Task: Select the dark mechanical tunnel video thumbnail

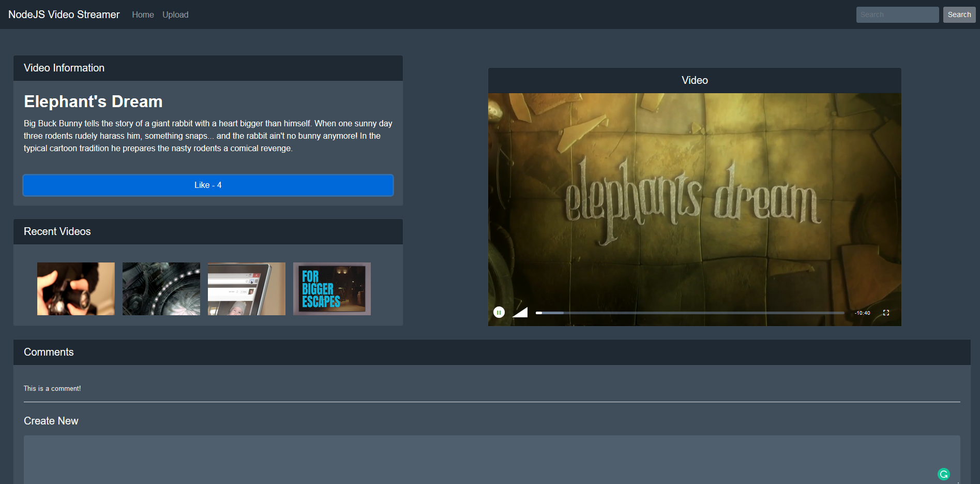Action: [x=161, y=289]
